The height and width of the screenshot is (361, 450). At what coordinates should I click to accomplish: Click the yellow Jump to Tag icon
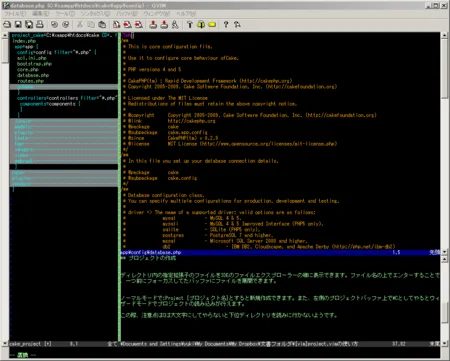(212, 24)
